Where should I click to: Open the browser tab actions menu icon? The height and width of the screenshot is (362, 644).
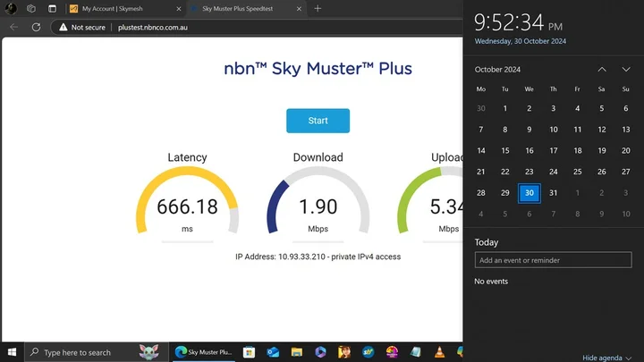tap(52, 8)
